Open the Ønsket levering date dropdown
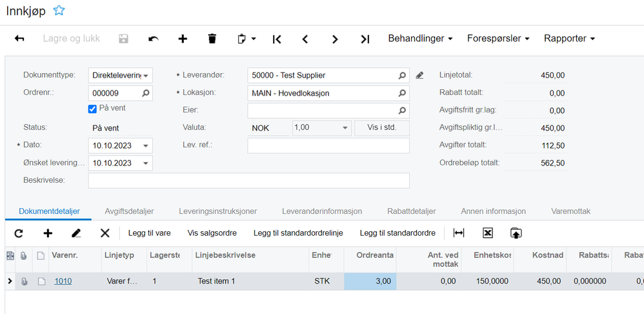The width and height of the screenshot is (644, 314). 146,163
